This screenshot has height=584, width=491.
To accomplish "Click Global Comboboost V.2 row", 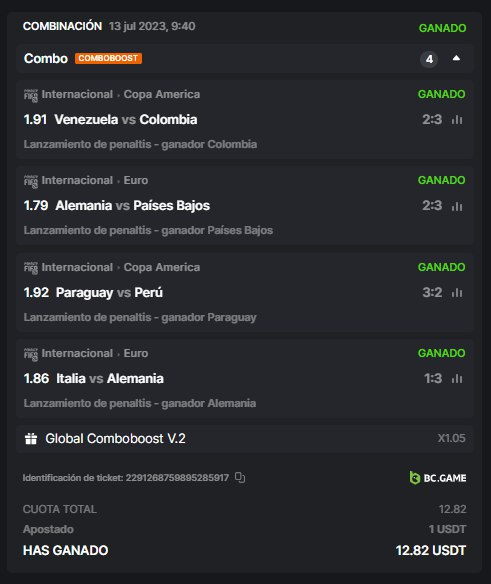I will pyautogui.click(x=245, y=439).
